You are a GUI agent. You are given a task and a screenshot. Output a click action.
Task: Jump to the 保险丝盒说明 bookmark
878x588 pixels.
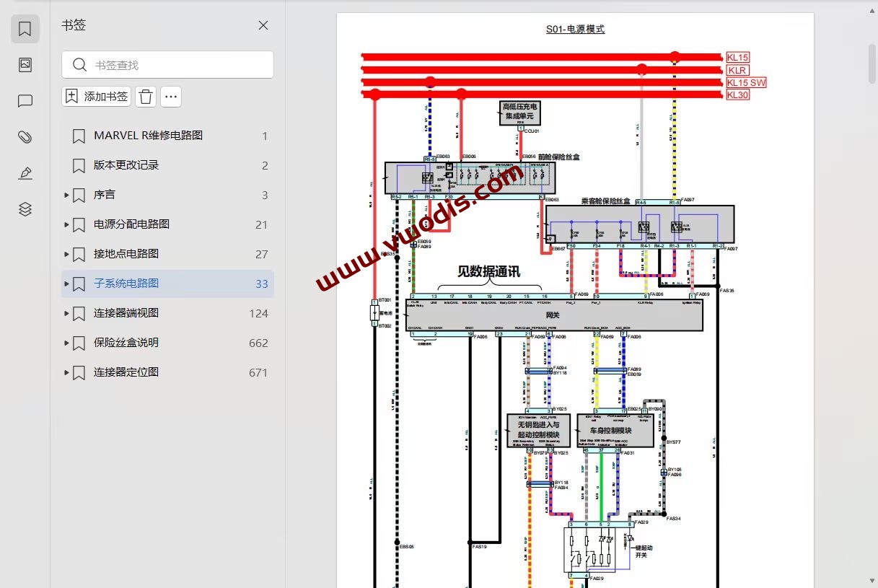[126, 343]
